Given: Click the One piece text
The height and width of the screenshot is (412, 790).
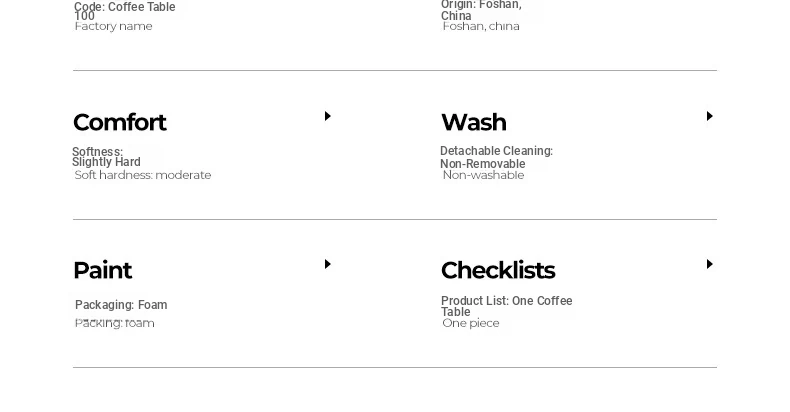Looking at the screenshot, I should click(471, 323).
